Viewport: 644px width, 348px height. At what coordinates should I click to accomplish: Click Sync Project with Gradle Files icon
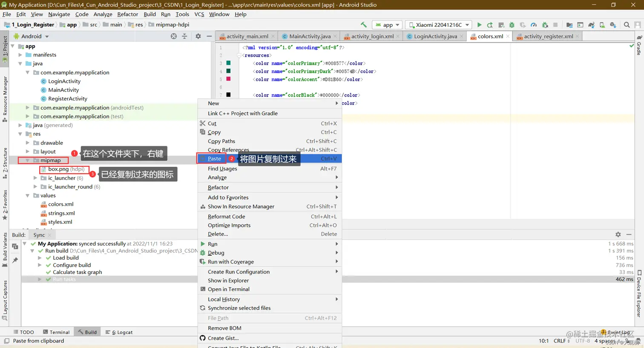coord(592,25)
